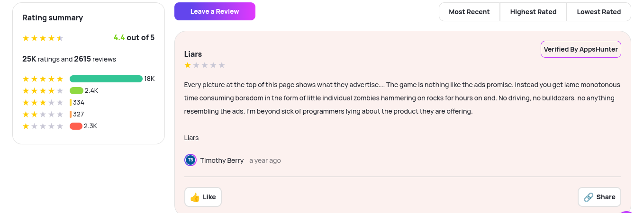
Task: Click the Verified By AppsHunter badge
Action: 581,49
